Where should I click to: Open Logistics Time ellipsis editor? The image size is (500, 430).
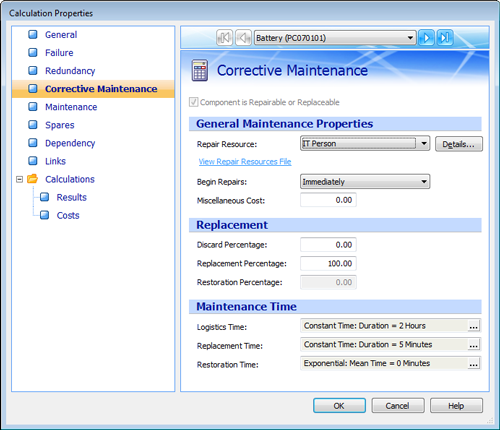coord(474,326)
